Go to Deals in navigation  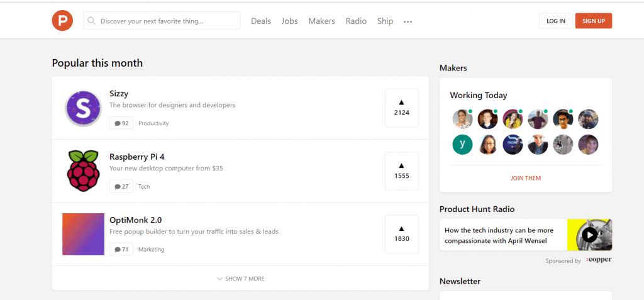click(261, 21)
